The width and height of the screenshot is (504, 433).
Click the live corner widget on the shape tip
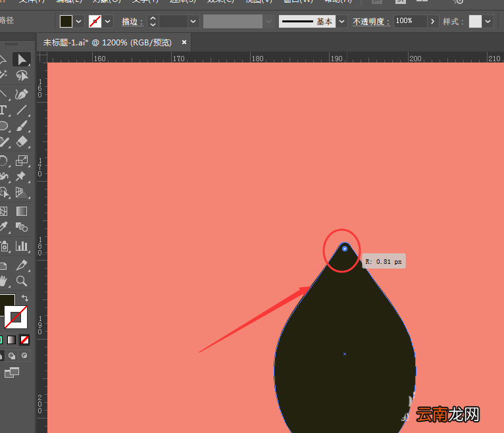345,249
